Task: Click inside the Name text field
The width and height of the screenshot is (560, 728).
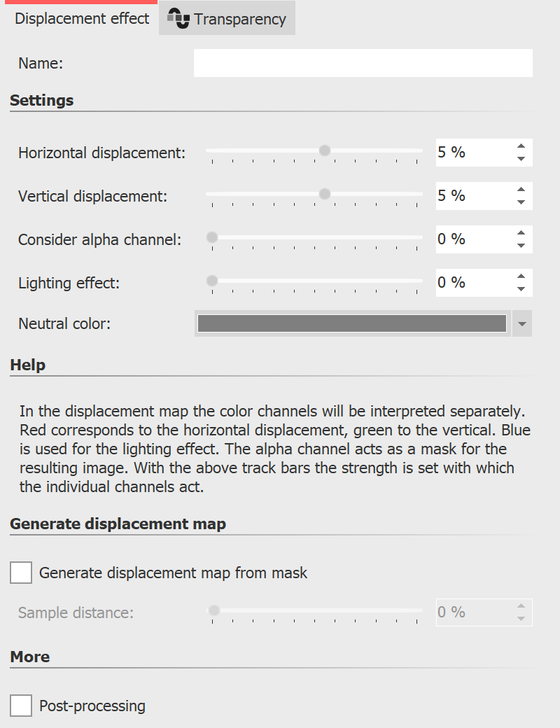Action: (363, 63)
